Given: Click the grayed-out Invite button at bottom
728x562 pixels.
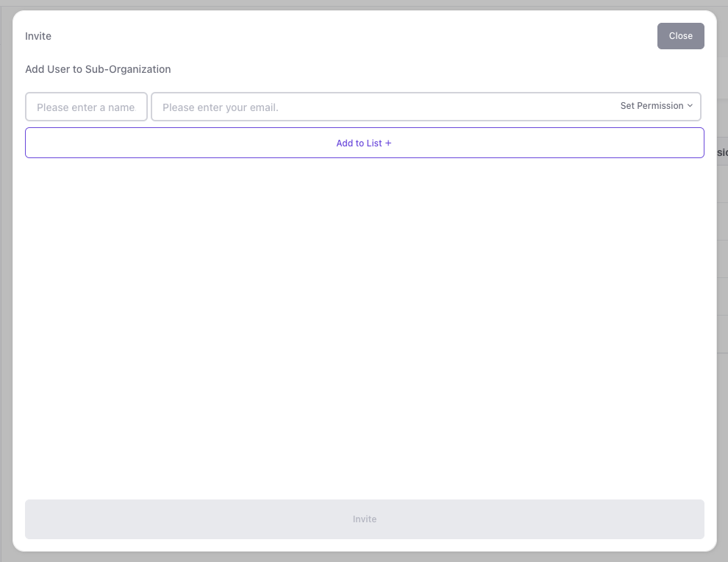Looking at the screenshot, I should 364,519.
